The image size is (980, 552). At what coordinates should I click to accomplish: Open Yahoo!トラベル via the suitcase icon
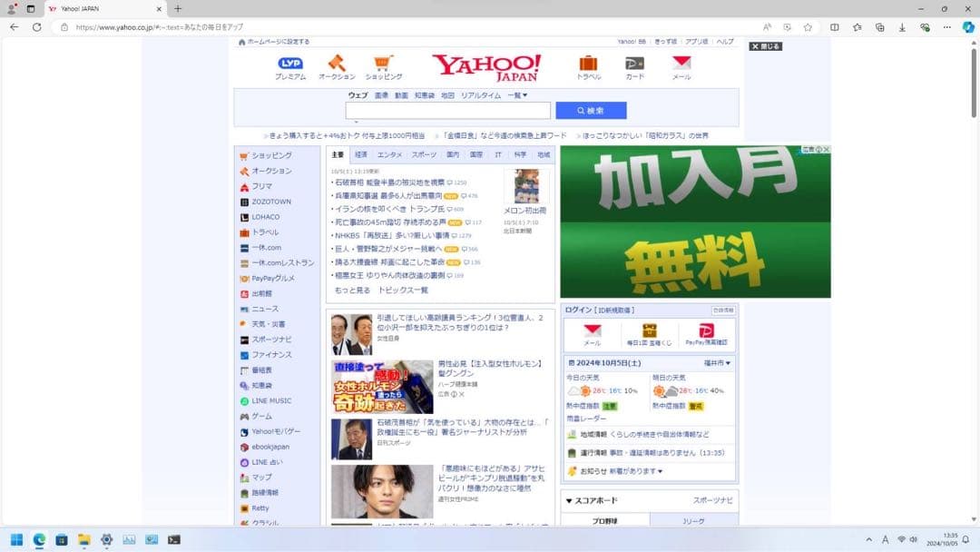(588, 65)
